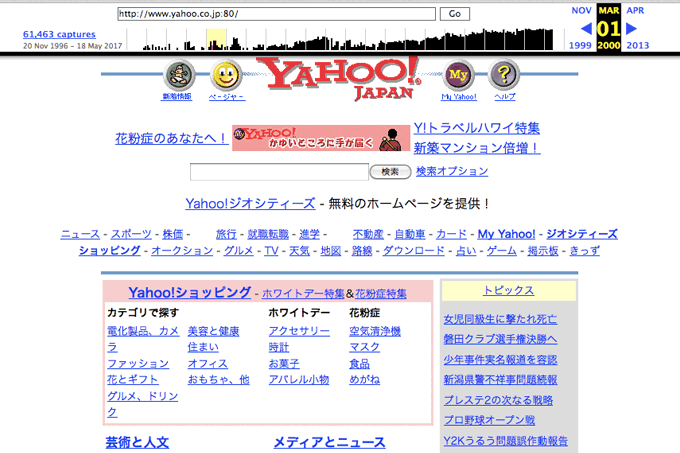Open the 天気 weather link
680x453 pixels.
point(299,251)
